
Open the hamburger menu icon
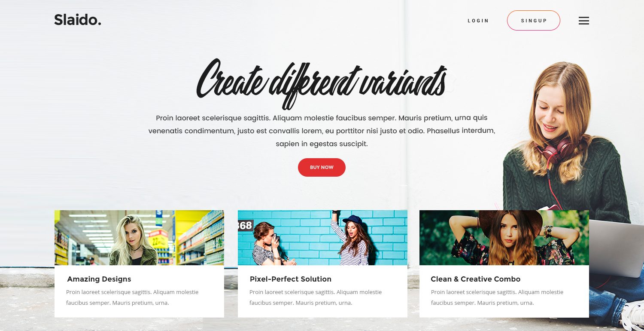coord(583,21)
